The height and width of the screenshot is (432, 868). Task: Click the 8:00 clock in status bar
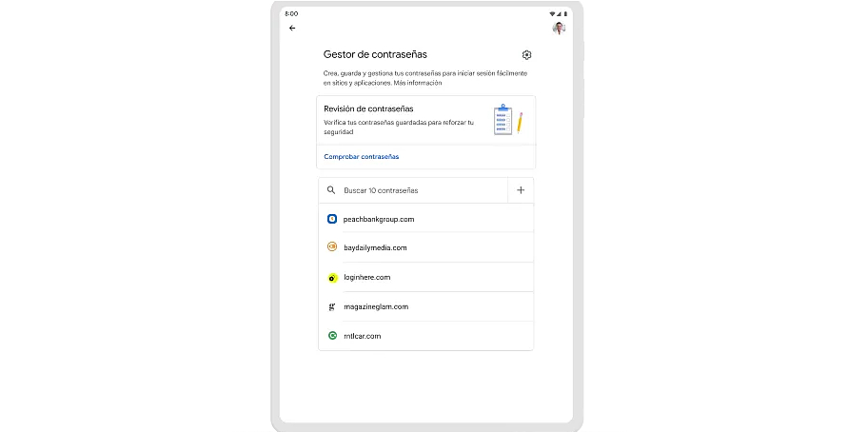291,14
